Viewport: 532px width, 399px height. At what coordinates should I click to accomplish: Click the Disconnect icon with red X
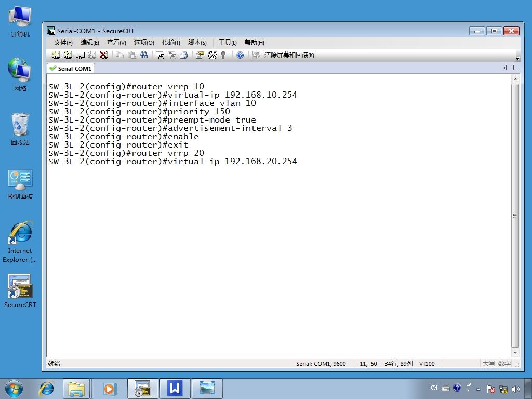click(104, 55)
